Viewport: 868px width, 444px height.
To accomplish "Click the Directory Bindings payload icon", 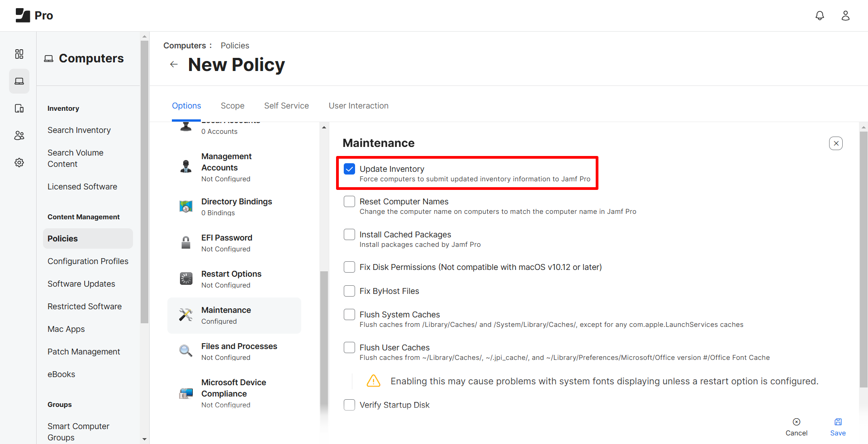I will pos(186,207).
